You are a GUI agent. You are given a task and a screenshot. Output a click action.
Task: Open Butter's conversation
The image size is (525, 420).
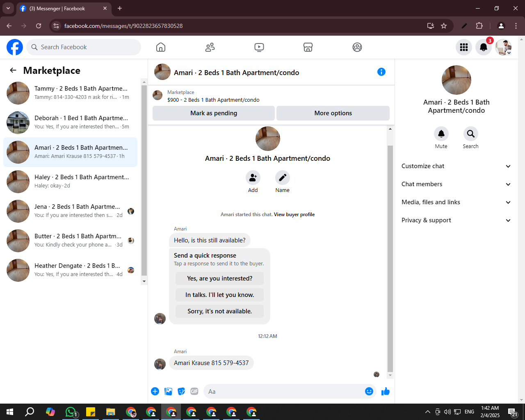[x=71, y=241]
